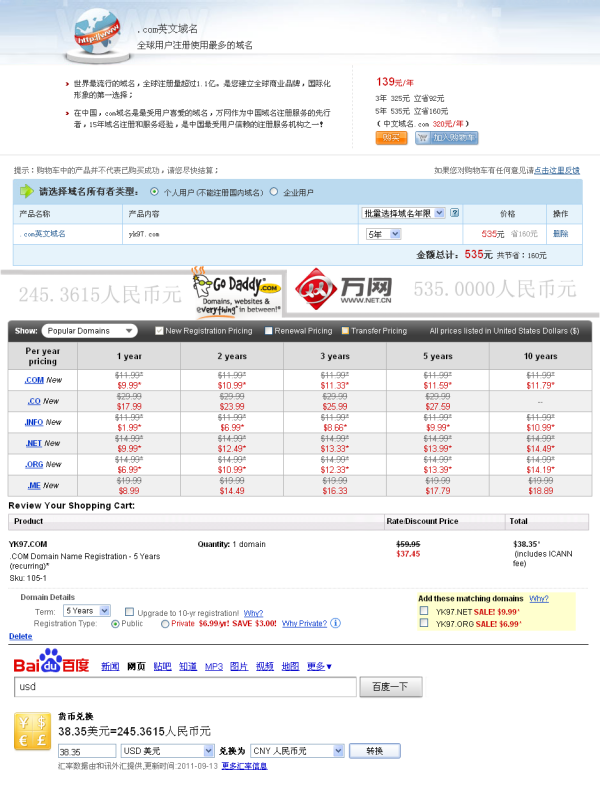Image resolution: width=600 pixels, height=793 pixels.
Task: Click .com英文域名 product link
Action: (43, 234)
